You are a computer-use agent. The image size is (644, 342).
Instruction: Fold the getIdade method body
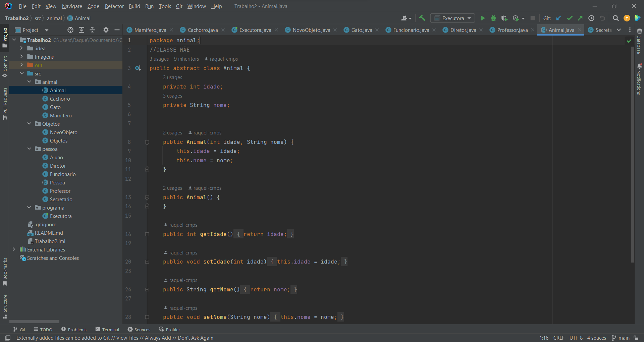pos(147,234)
